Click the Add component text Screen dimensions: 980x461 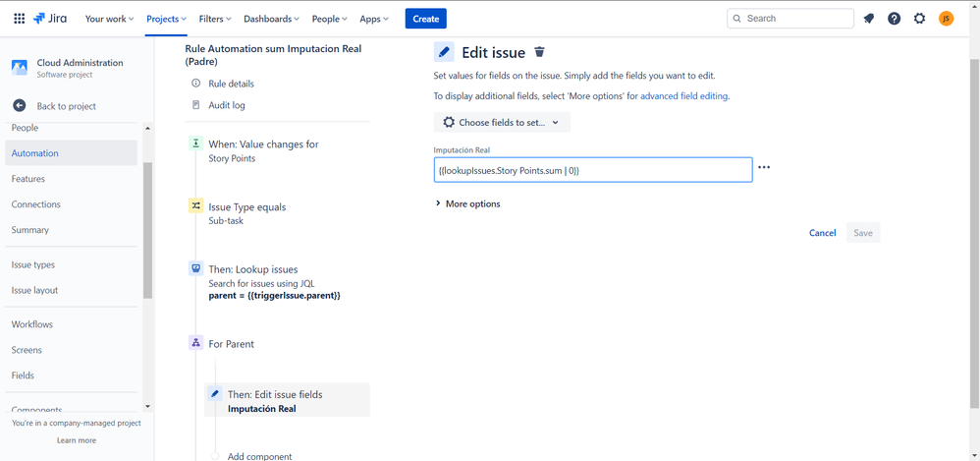(259, 457)
